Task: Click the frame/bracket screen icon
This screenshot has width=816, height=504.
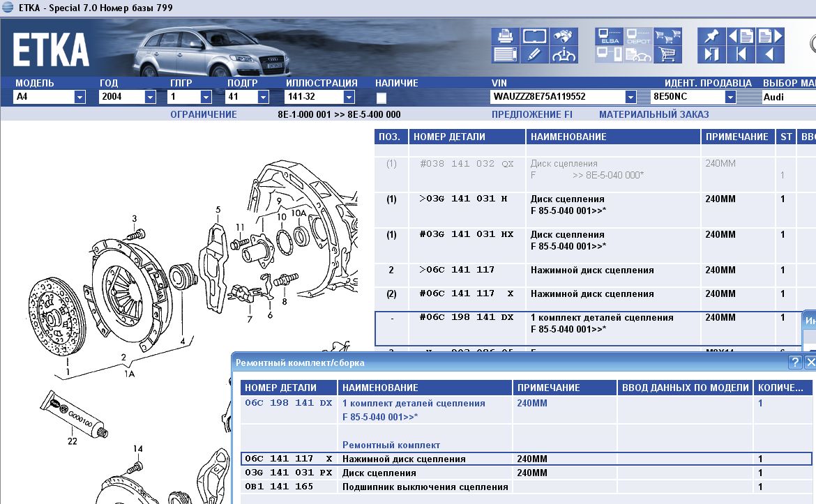Action: point(534,36)
